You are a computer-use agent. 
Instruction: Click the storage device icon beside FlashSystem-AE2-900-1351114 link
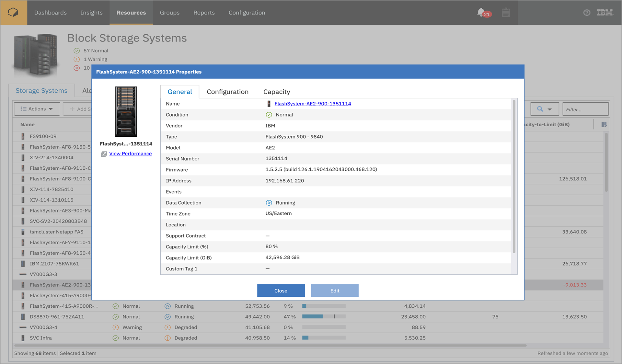269,104
